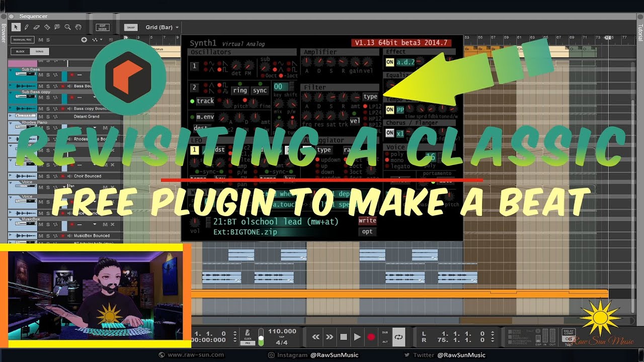This screenshot has height=362, width=644.
Task: Toggle the metronome Click button
Action: click(248, 335)
